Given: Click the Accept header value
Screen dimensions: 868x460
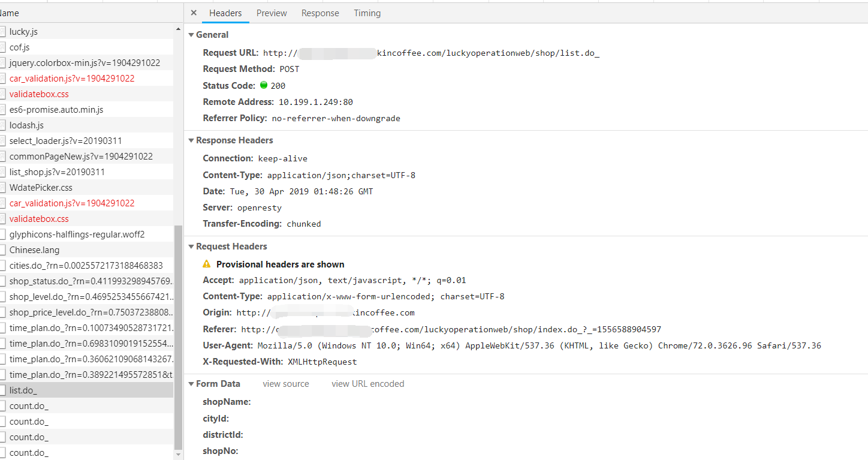Looking at the screenshot, I should [x=352, y=280].
